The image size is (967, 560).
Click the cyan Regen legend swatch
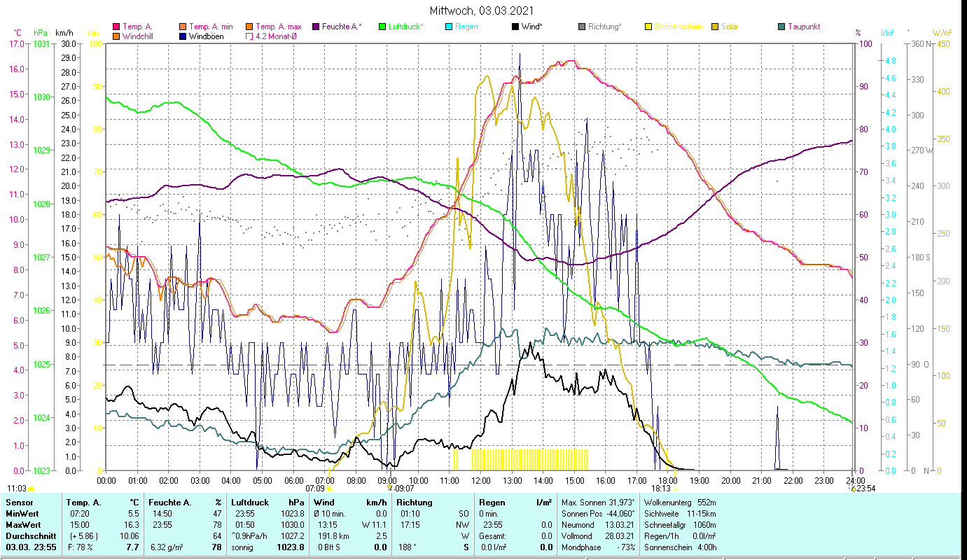pyautogui.click(x=448, y=27)
